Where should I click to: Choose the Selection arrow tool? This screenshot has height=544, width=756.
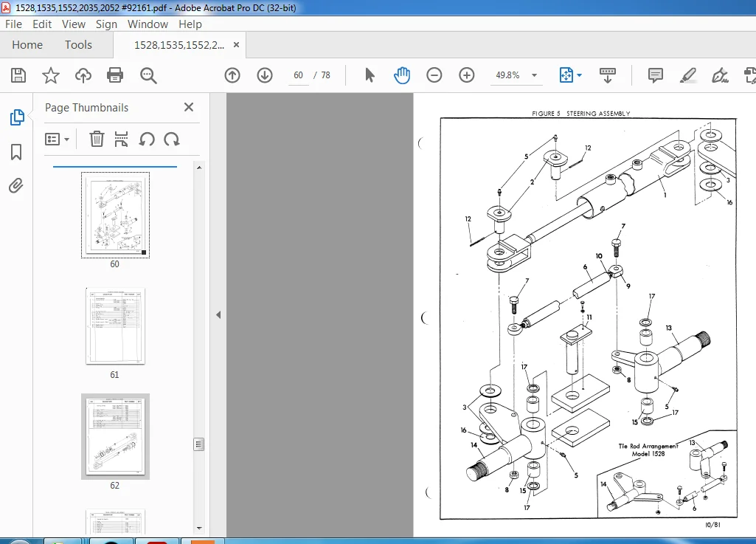pos(370,75)
